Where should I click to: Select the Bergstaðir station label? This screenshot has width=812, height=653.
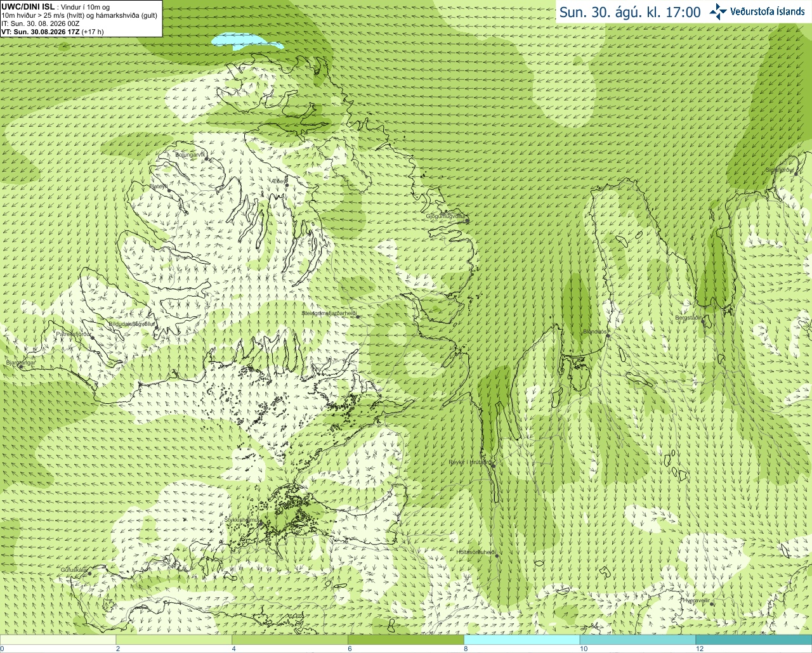688,318
